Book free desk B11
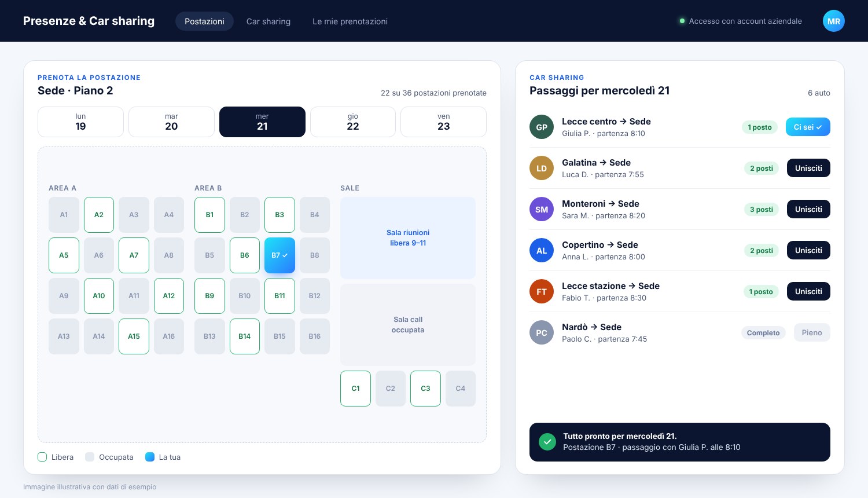Screen dimensions: 868x498 click(x=279, y=296)
